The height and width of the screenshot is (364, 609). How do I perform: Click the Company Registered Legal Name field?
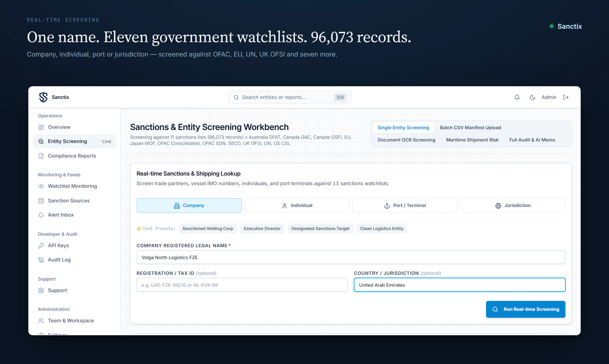tap(351, 257)
